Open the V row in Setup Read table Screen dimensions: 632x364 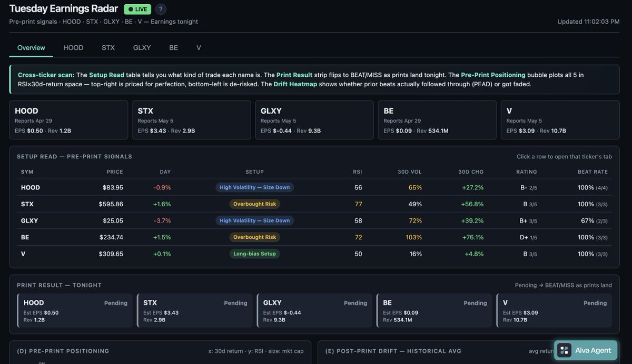pos(314,254)
